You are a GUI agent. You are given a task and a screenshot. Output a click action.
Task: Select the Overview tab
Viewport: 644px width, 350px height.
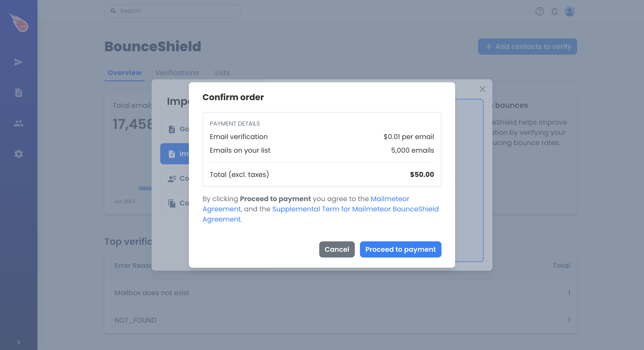tap(125, 73)
